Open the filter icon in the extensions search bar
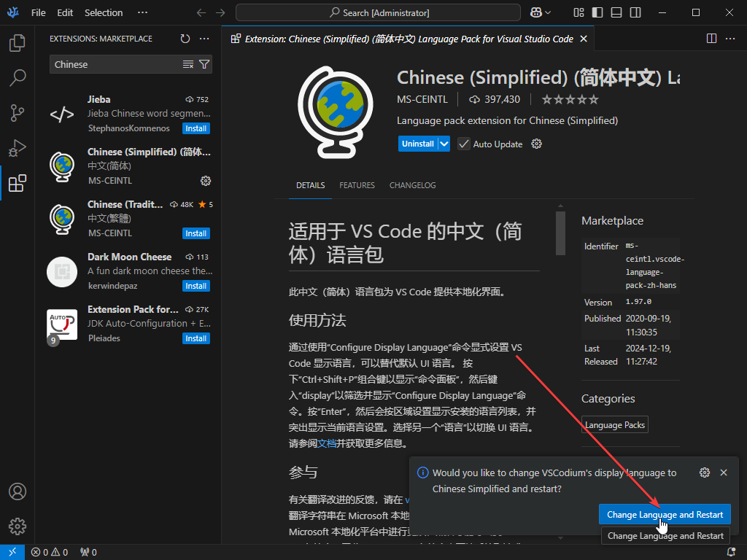The height and width of the screenshot is (560, 747). (205, 64)
